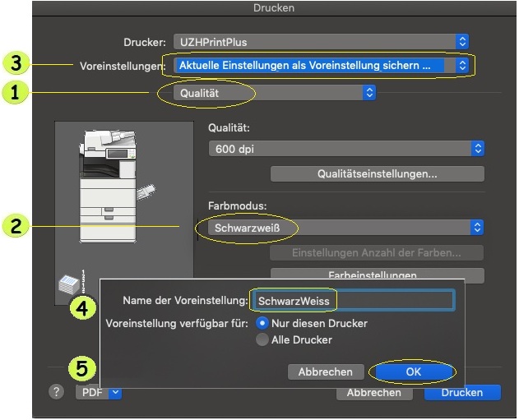Viewport: 519px width, 420px height.
Task: Click the Farbeinstellungen button
Action: [377, 275]
